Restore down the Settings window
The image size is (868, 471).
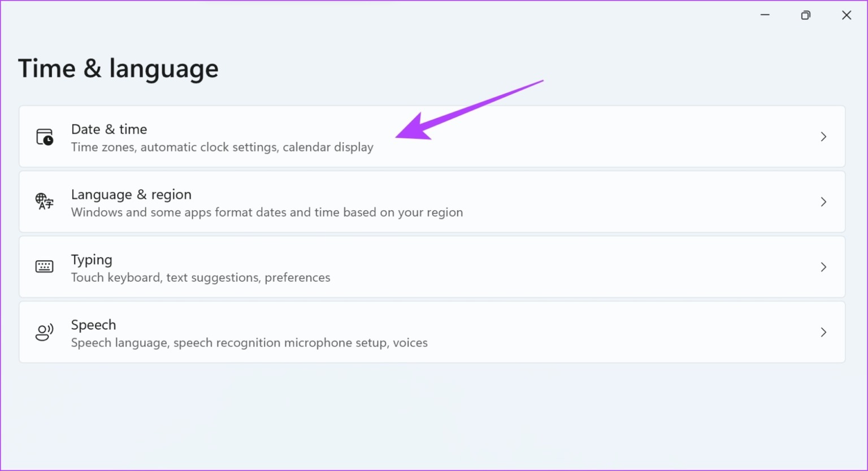point(806,15)
